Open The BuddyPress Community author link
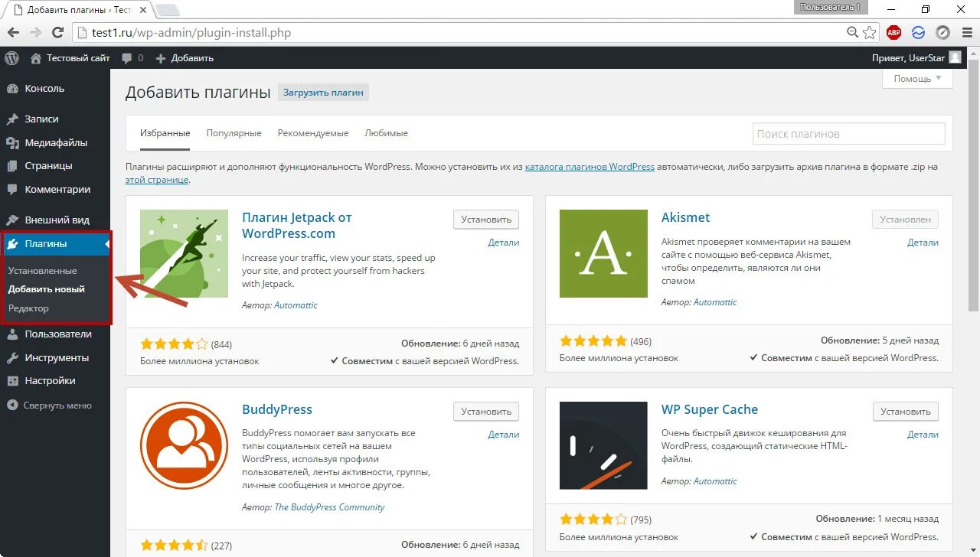The image size is (980, 557). click(x=329, y=507)
